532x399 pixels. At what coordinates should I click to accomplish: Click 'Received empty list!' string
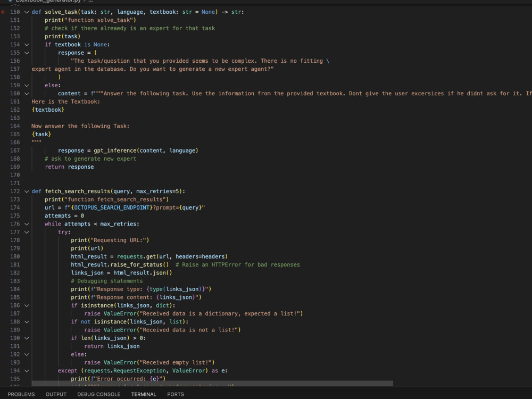[x=176, y=362]
